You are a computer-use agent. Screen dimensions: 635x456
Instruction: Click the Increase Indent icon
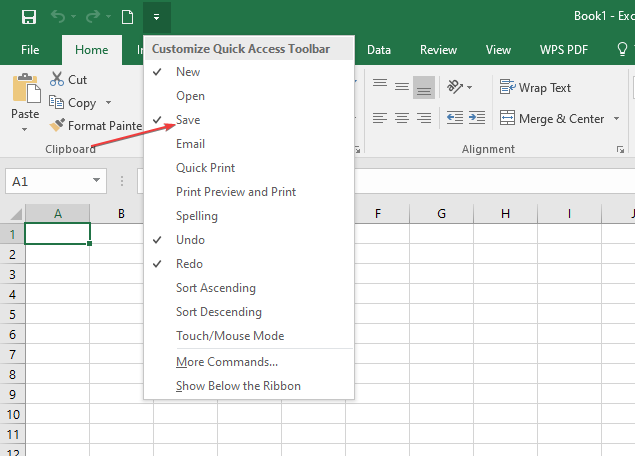click(476, 118)
